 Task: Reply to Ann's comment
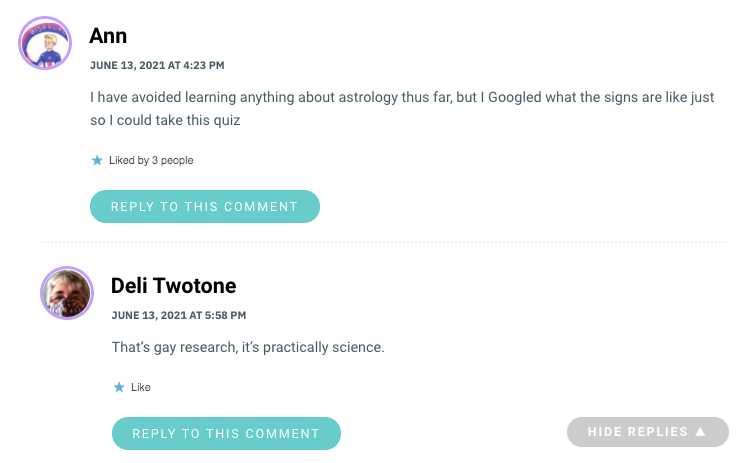coord(205,206)
